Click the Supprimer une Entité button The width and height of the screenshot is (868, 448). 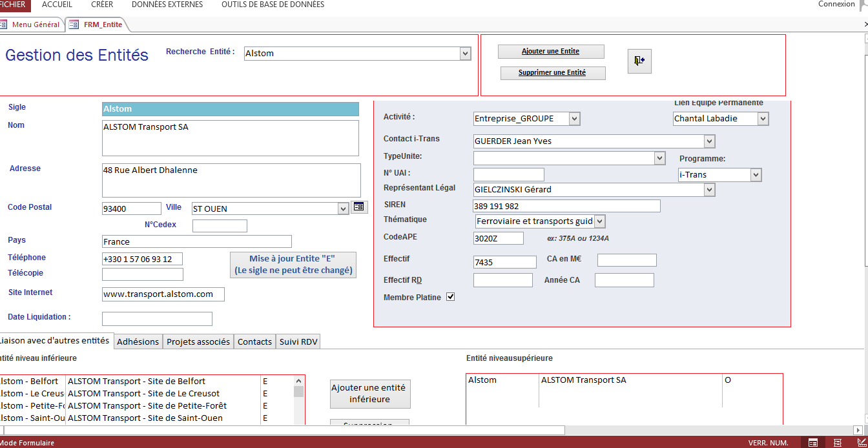tap(552, 73)
